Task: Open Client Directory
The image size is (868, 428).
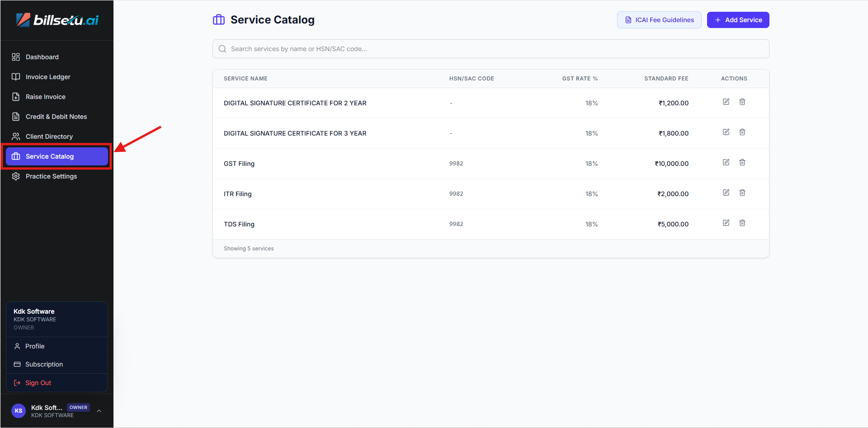Action: point(49,136)
